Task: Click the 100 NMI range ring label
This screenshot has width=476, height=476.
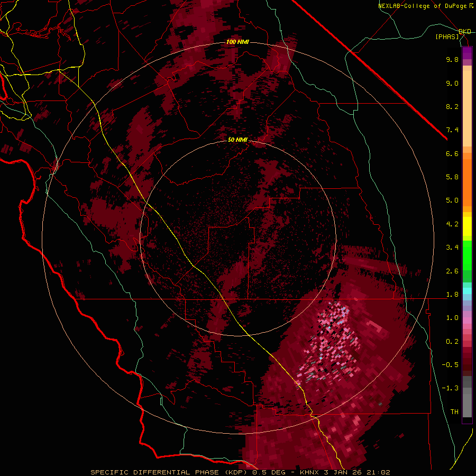Action: (x=237, y=42)
